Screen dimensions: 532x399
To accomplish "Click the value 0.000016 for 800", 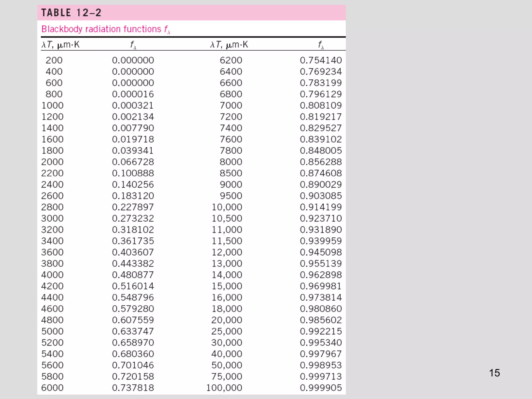I will click(x=133, y=94).
